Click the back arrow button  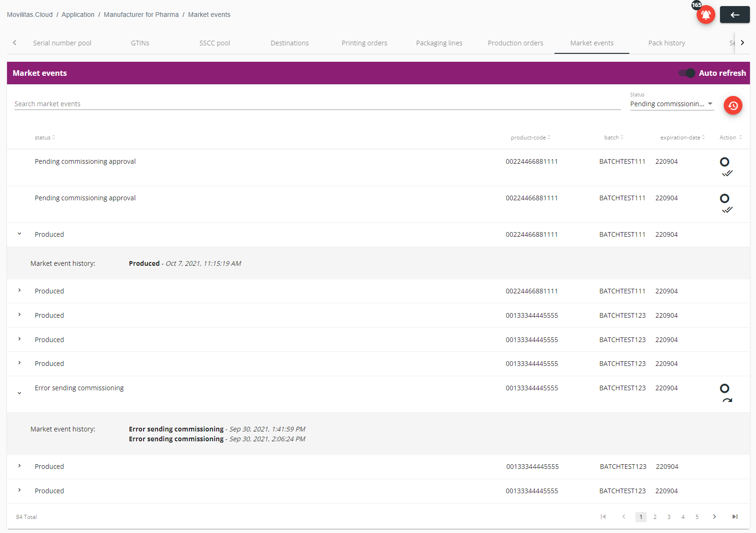point(734,15)
